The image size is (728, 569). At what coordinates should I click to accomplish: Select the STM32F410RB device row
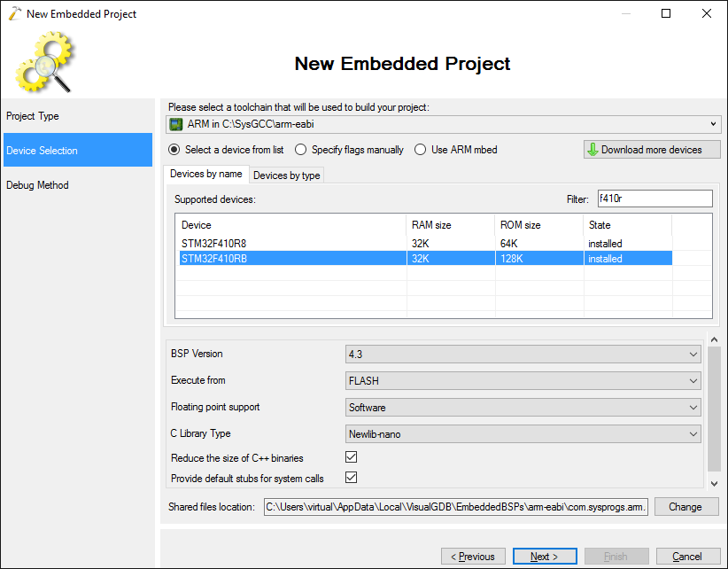[426, 258]
